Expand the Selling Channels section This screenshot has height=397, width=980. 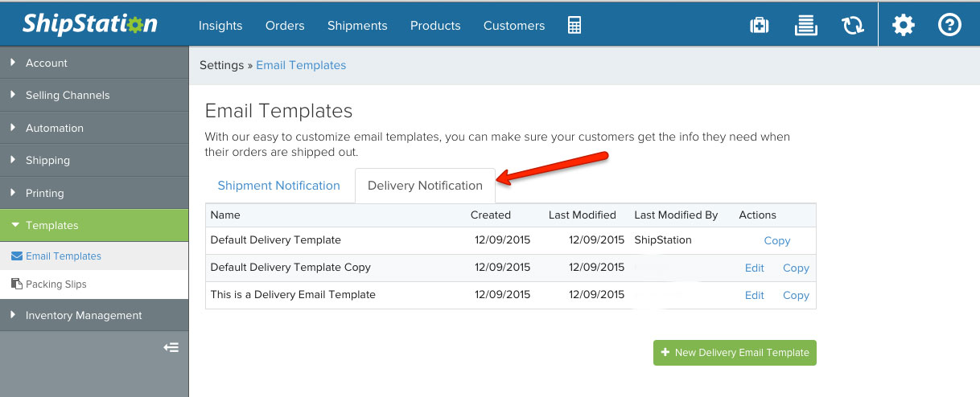coord(67,95)
